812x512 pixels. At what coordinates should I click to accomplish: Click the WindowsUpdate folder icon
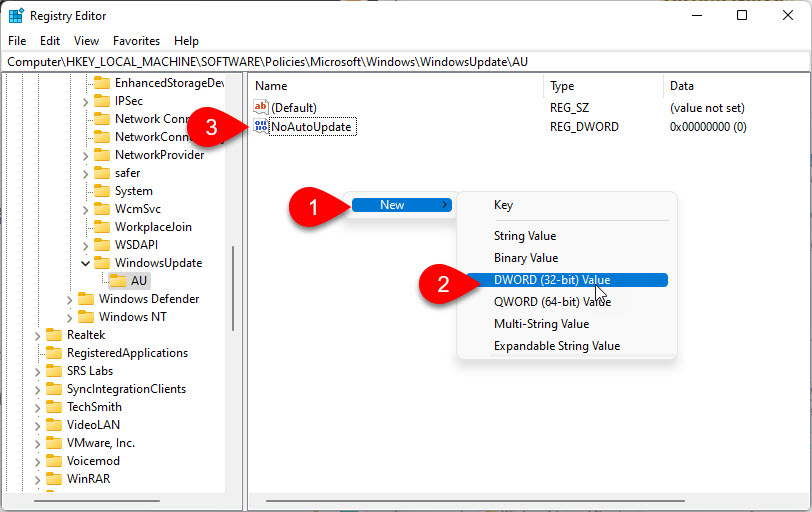click(102, 263)
